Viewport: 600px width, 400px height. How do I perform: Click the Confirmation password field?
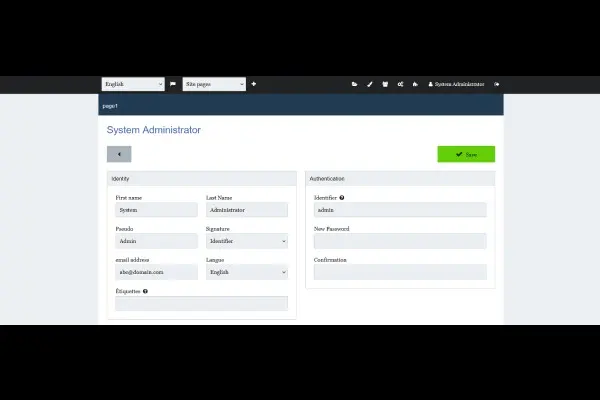pos(400,272)
